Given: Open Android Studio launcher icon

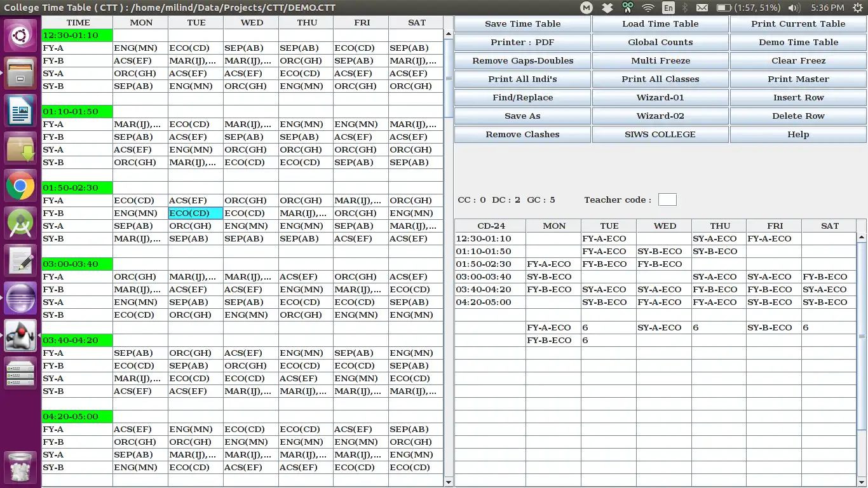Looking at the screenshot, I should pos(20,224).
